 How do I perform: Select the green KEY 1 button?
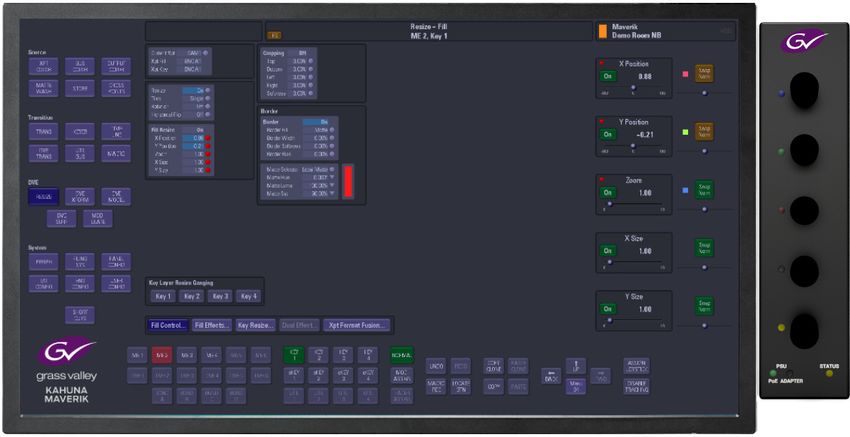294,355
